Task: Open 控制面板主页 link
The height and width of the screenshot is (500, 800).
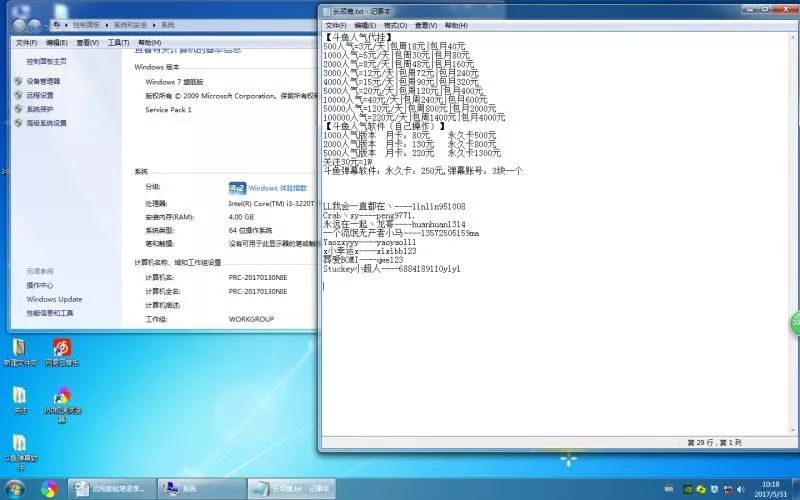Action: tap(46, 61)
